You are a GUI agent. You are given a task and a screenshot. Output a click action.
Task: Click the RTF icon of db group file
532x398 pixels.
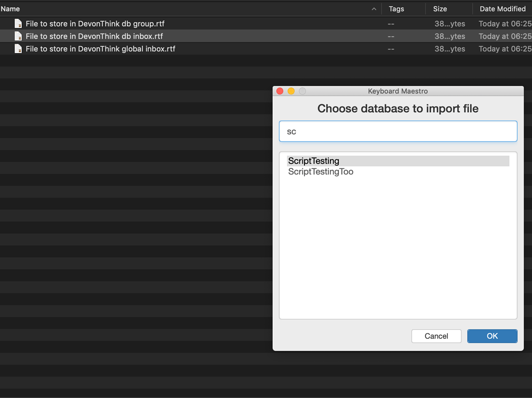[x=18, y=23]
